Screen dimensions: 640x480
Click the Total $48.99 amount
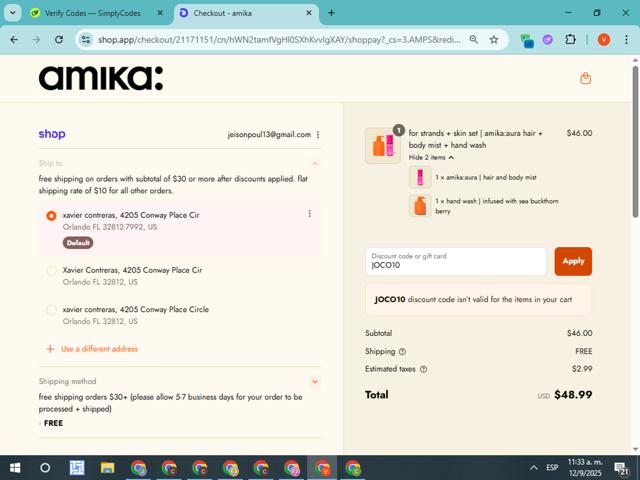coord(573,395)
